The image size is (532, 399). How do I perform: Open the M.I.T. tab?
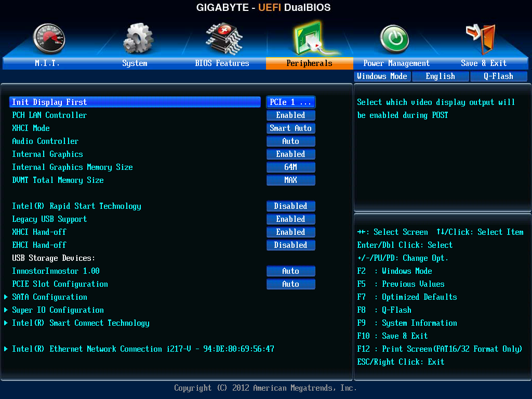[47, 63]
